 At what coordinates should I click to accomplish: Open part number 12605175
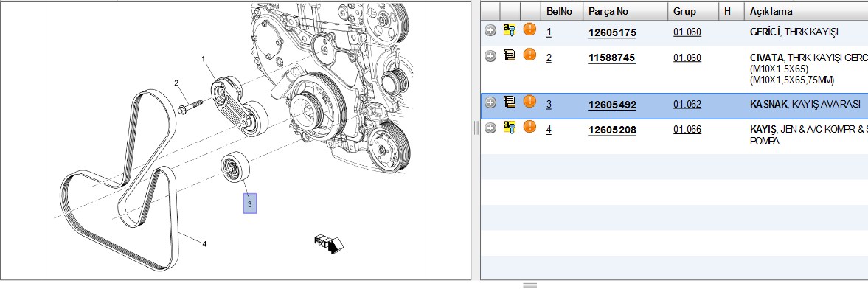tap(612, 32)
